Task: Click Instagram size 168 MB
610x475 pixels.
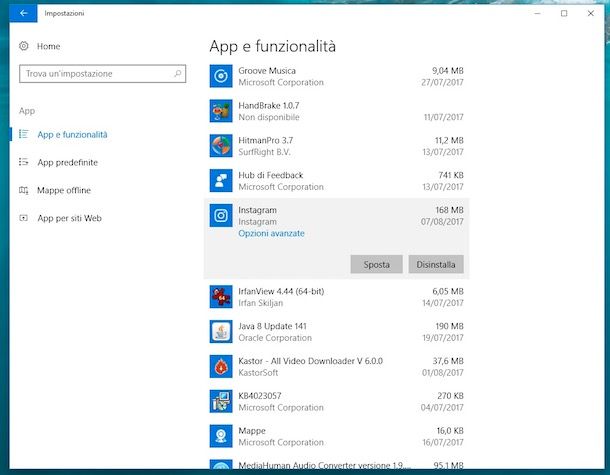Action: (449, 210)
